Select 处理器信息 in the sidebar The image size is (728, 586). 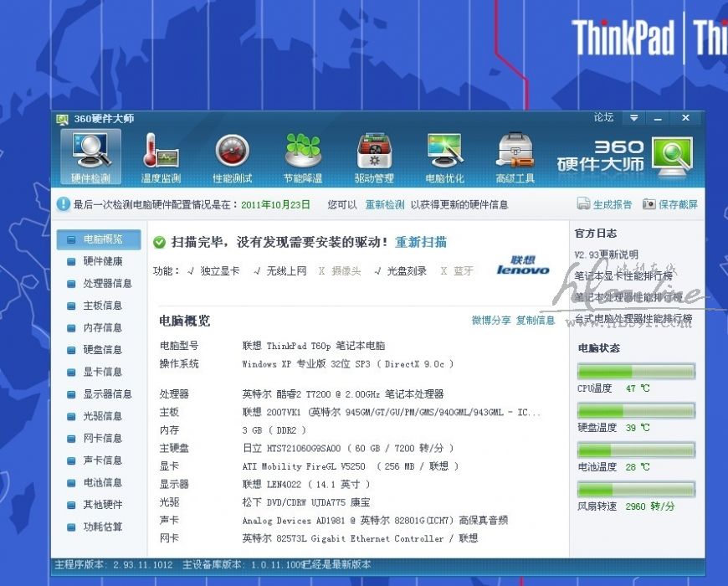pos(107,284)
